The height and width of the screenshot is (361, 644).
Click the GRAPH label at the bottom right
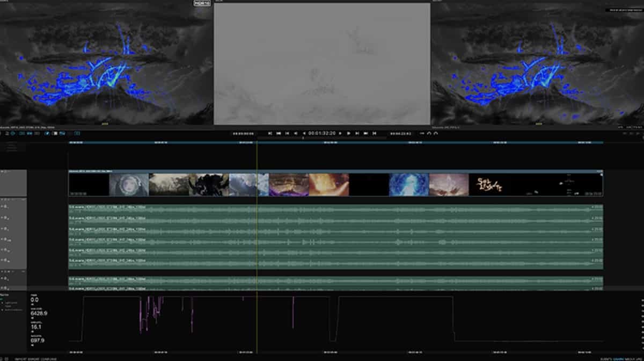pos(617,358)
